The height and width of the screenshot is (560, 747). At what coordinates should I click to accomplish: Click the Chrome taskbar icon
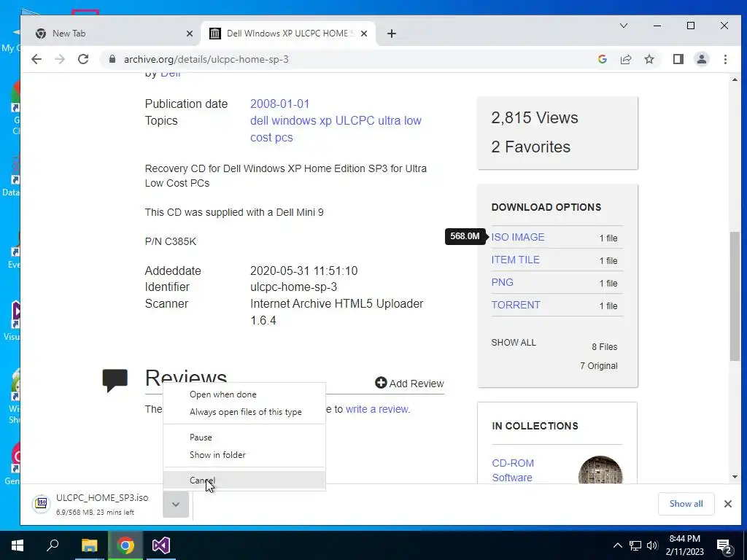click(125, 545)
